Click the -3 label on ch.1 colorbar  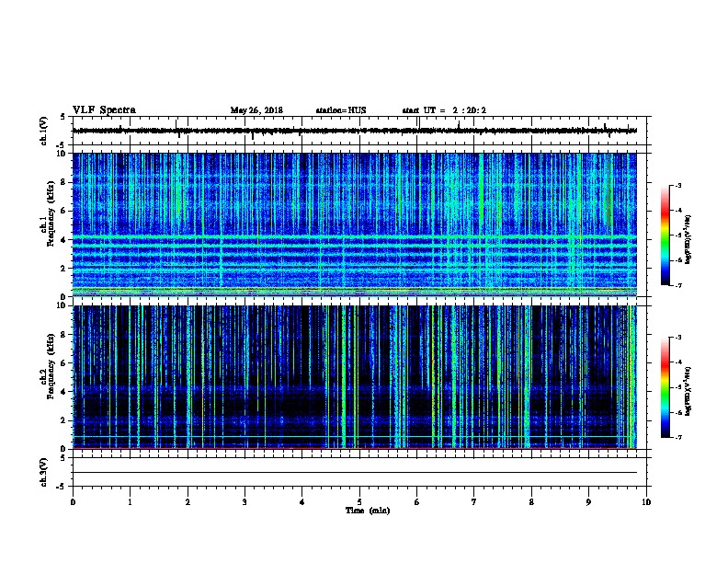click(677, 185)
